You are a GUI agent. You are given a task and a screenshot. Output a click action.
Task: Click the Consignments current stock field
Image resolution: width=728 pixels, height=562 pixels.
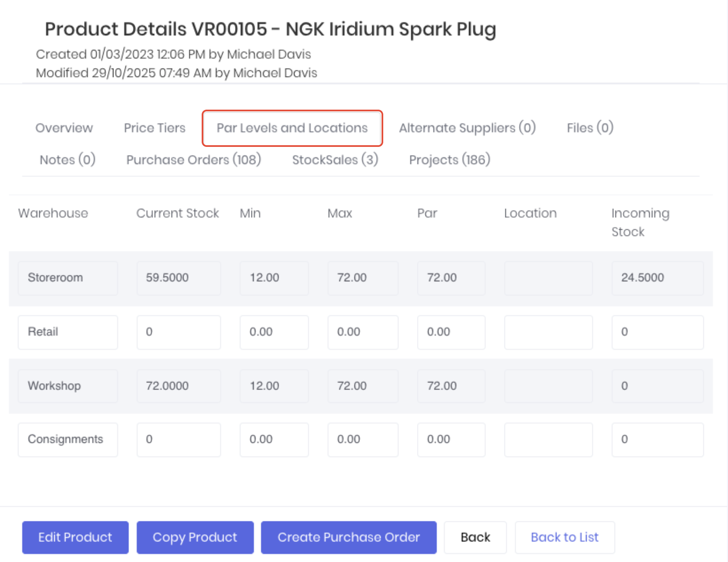(179, 440)
